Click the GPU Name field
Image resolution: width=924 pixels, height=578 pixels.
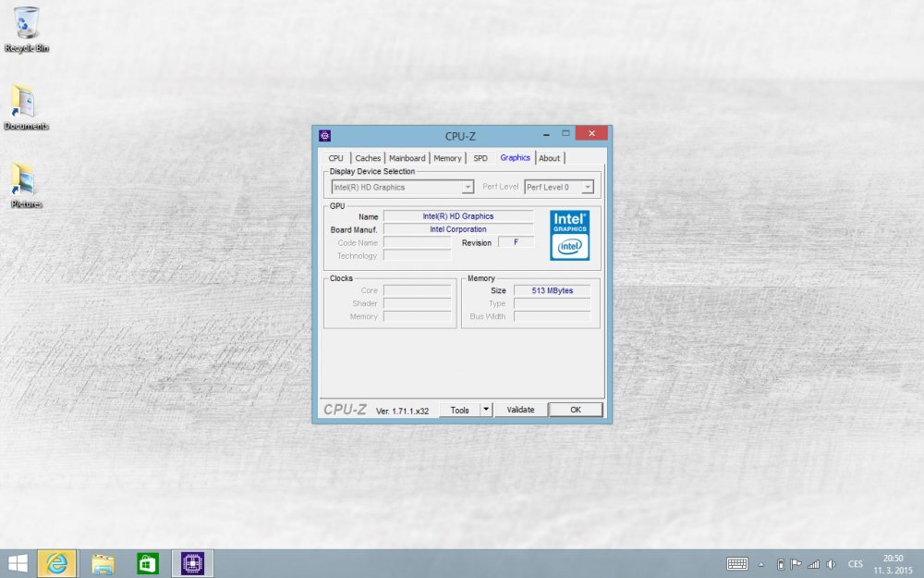point(458,216)
